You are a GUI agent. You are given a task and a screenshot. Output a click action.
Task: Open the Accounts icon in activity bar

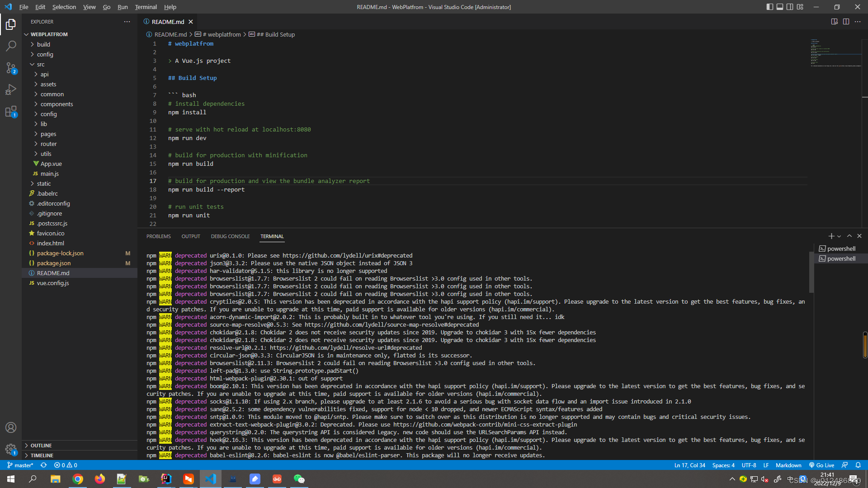pos(11,427)
